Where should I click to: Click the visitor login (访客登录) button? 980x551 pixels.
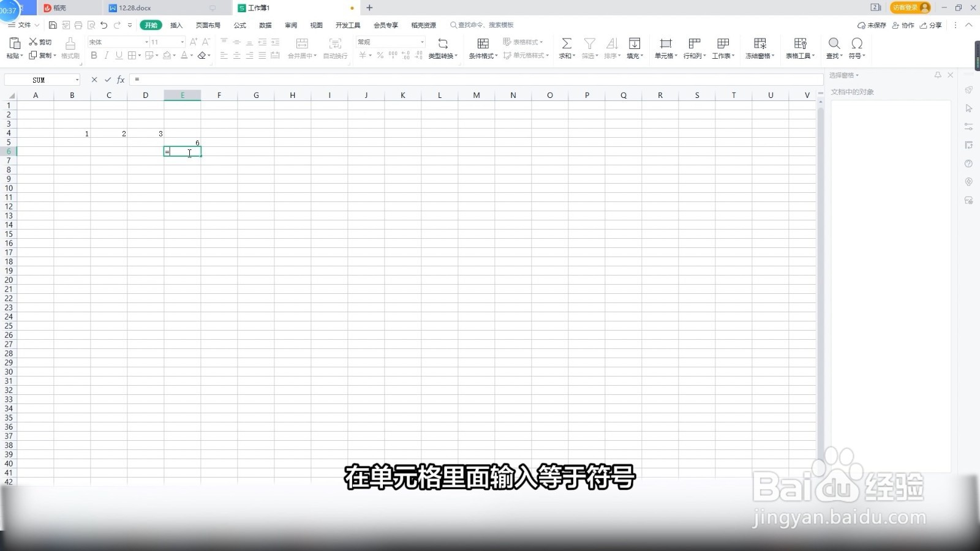[x=910, y=7]
